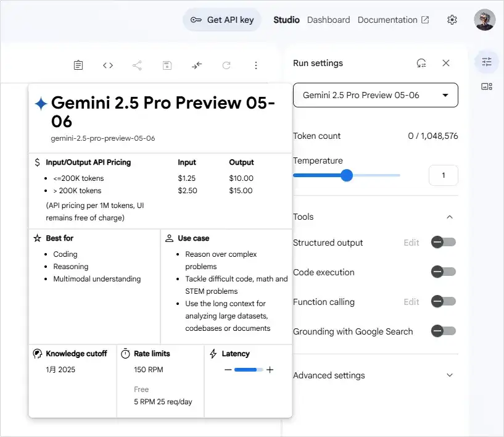Click the user profile avatar
The height and width of the screenshot is (437, 504).
point(484,20)
